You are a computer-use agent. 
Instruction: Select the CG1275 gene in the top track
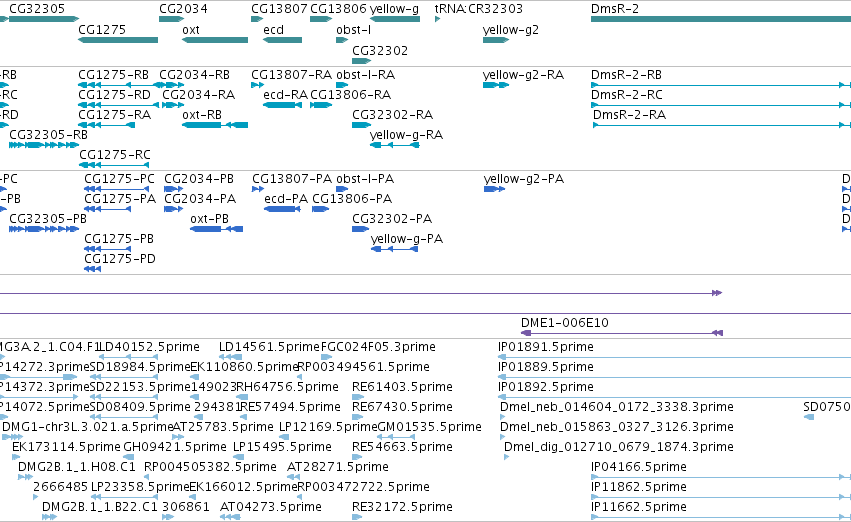point(118,40)
